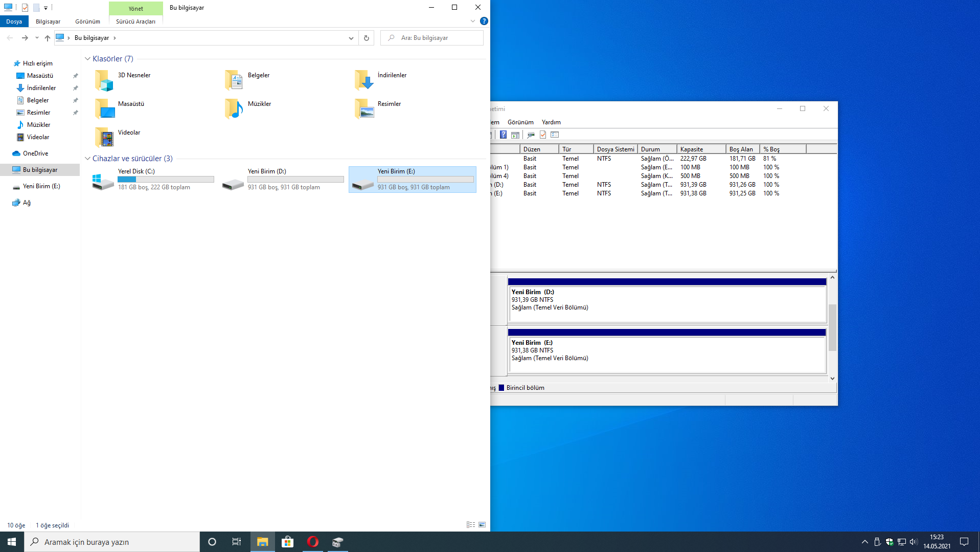Sort volumes by the Boş Alan column header
The height and width of the screenshot is (552, 980).
coord(743,149)
